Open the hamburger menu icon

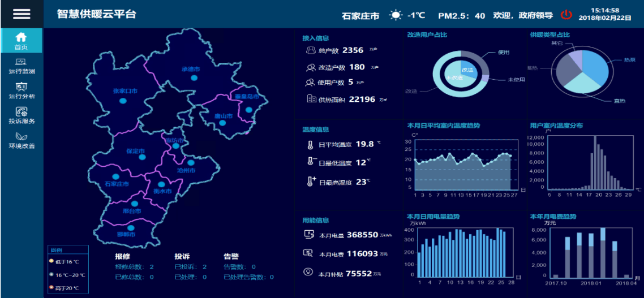pos(22,14)
